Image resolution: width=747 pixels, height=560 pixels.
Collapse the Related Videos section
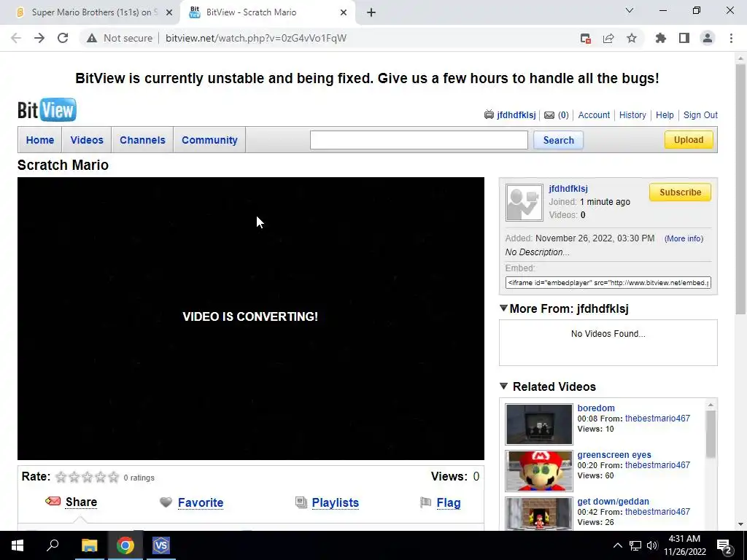tap(503, 386)
